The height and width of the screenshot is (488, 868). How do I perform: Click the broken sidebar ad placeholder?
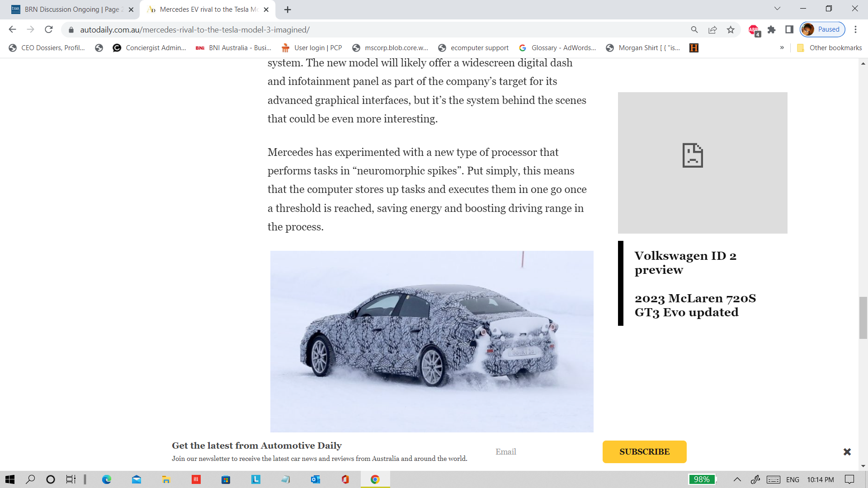703,163
